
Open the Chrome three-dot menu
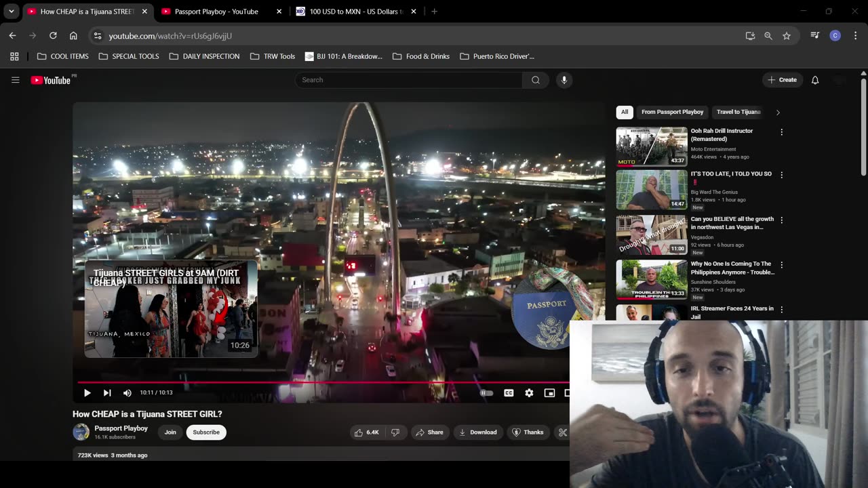tap(855, 36)
